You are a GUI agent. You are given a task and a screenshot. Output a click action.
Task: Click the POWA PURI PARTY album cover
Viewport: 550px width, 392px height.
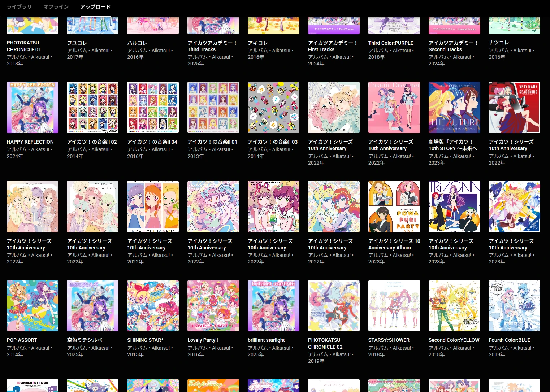pyautogui.click(x=394, y=206)
